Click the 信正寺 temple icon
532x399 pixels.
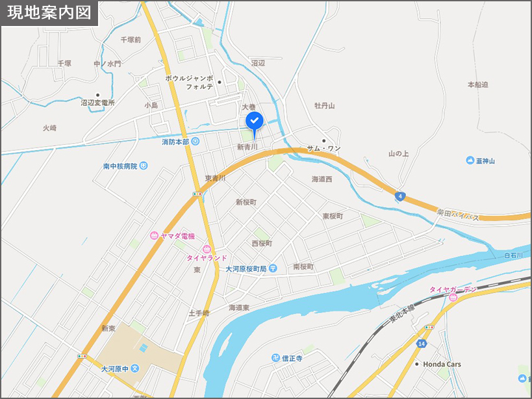pos(276,357)
